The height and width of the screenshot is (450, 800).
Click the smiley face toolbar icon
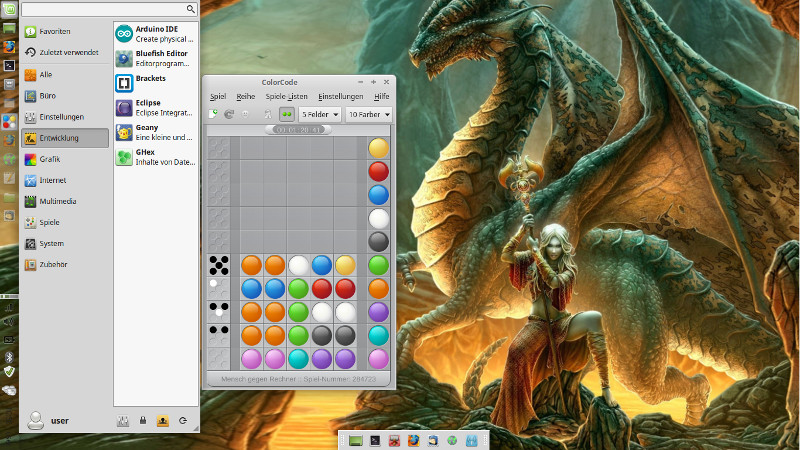[x=245, y=114]
